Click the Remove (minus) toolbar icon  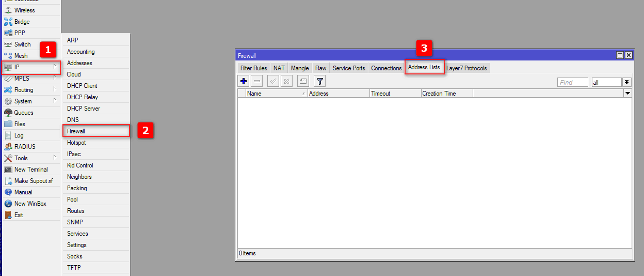coord(257,81)
